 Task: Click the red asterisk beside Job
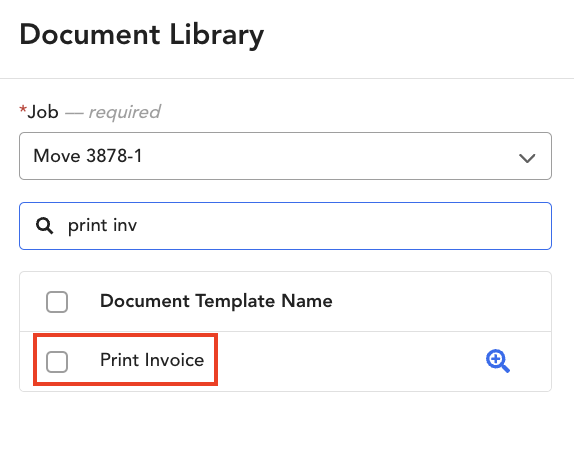pyautogui.click(x=23, y=109)
